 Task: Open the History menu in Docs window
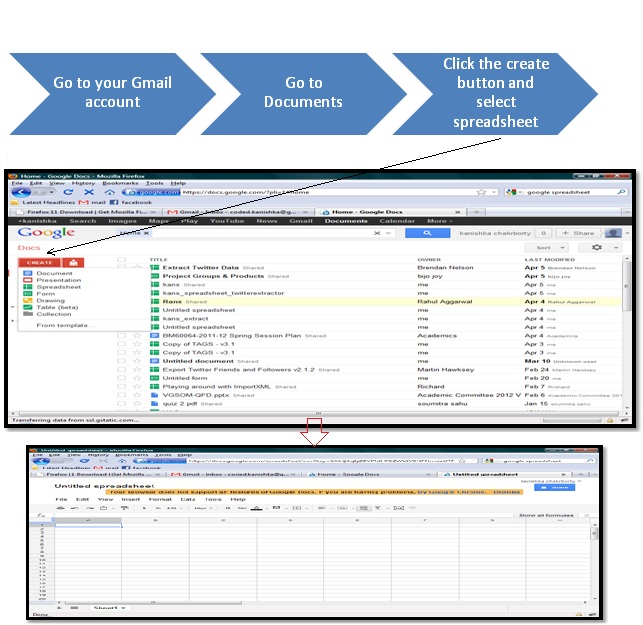[83, 183]
